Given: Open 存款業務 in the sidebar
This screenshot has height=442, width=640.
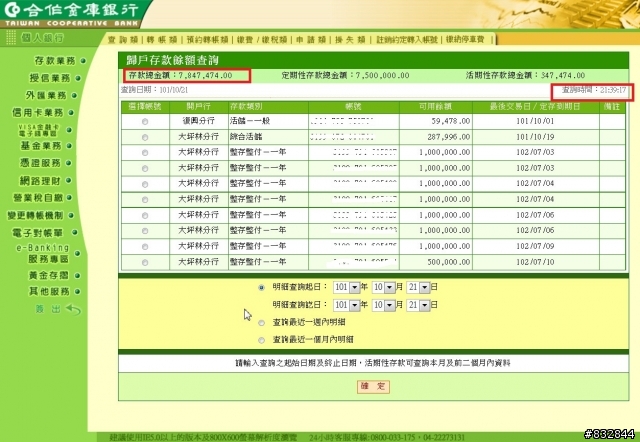Looking at the screenshot, I should [x=55, y=61].
